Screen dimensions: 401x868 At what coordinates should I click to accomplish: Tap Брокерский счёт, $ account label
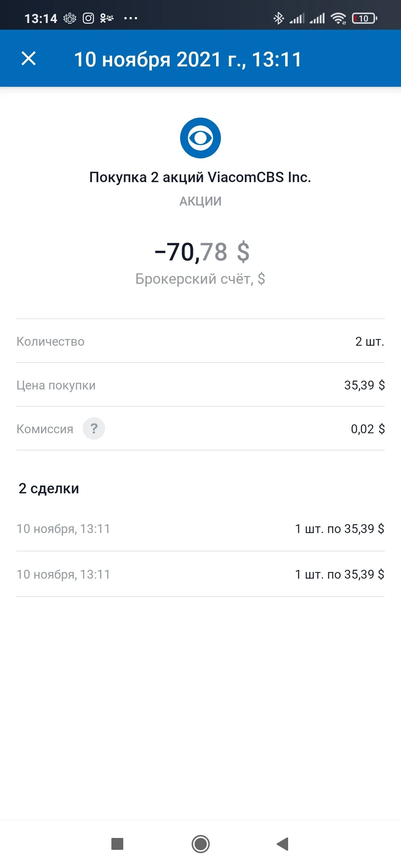click(200, 279)
